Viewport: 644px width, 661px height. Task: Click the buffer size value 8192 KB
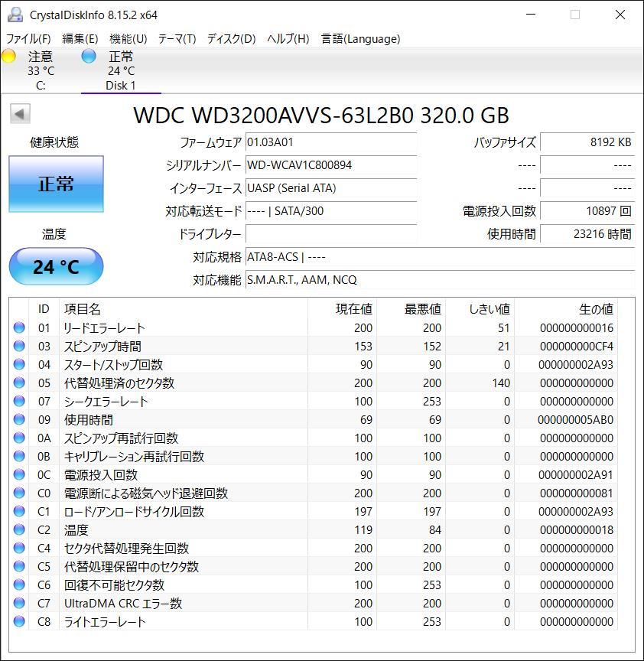click(587, 142)
